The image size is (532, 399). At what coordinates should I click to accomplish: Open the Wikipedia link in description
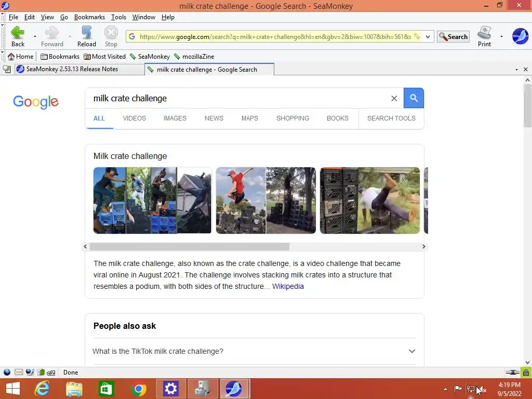(288, 286)
